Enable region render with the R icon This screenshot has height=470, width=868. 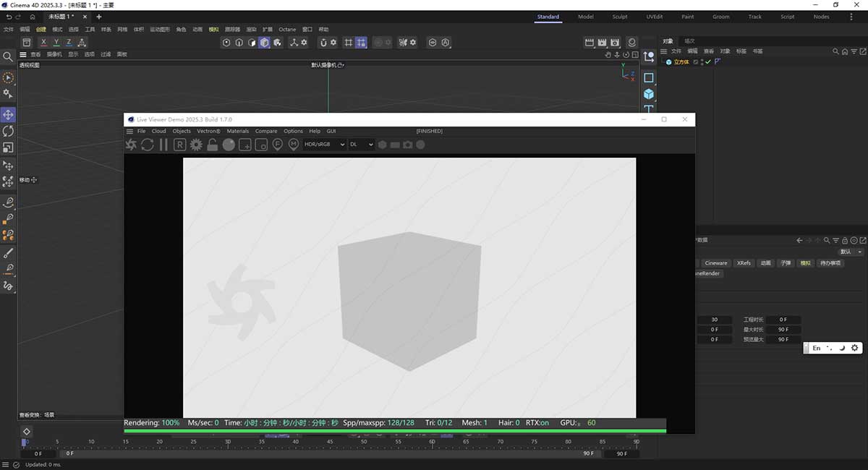pos(179,145)
